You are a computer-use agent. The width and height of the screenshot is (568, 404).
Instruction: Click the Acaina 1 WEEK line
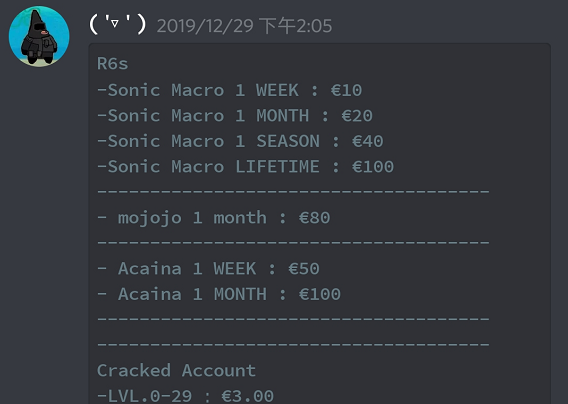click(x=208, y=268)
